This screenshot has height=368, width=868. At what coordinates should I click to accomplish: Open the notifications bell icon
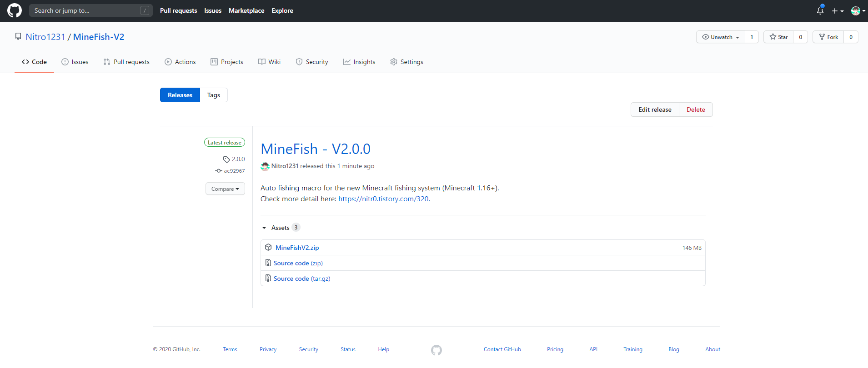click(820, 10)
